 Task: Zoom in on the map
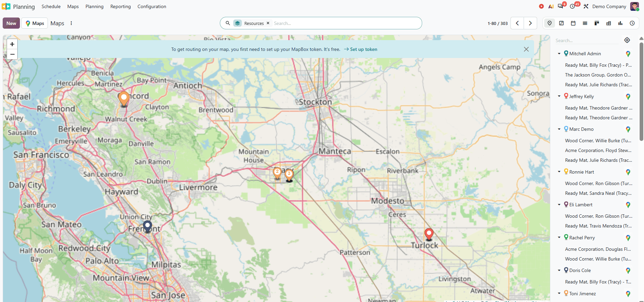click(12, 44)
